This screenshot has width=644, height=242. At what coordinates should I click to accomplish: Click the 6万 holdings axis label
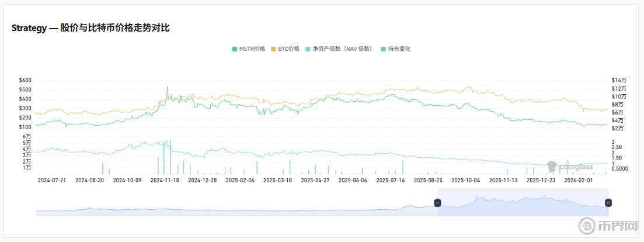coord(27,136)
